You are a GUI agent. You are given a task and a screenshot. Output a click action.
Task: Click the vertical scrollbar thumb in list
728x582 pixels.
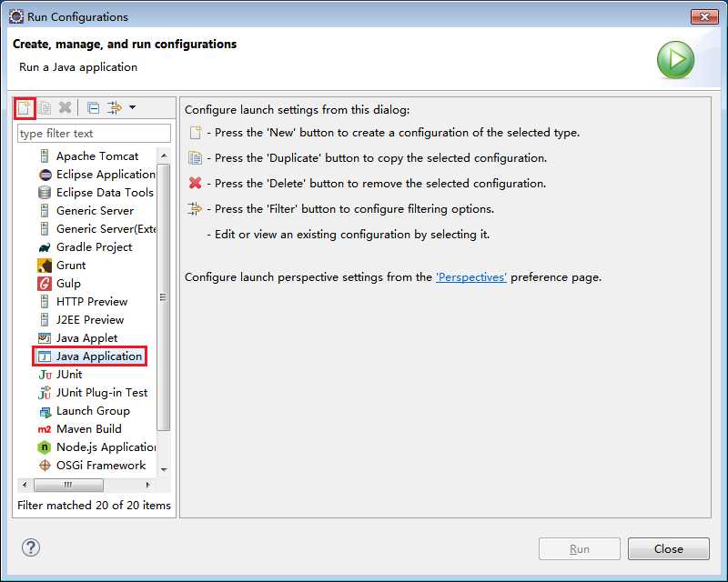(164, 297)
